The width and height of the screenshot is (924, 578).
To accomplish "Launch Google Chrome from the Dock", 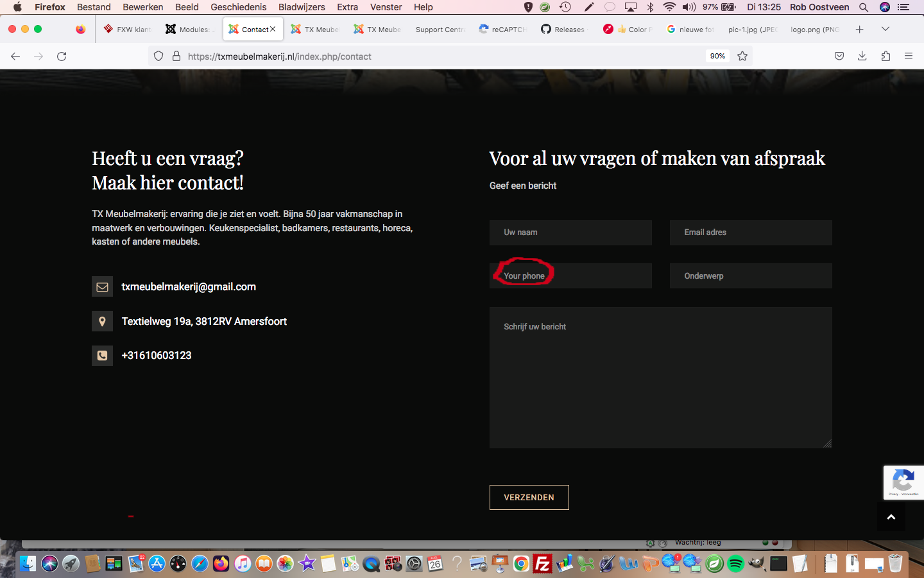I will [521, 564].
